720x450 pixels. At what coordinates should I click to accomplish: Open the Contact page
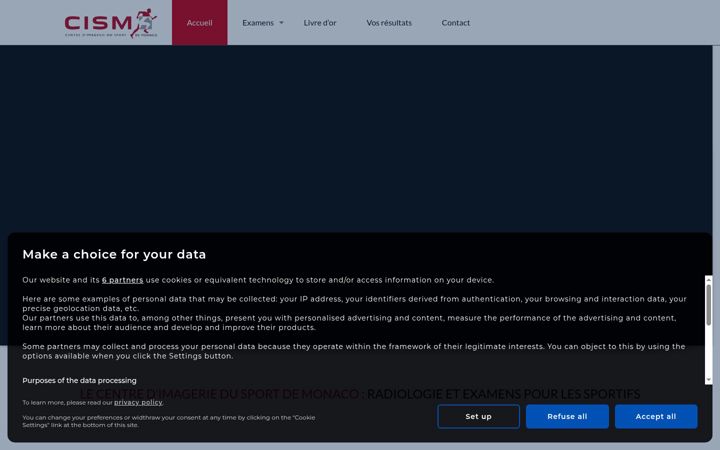point(456,22)
